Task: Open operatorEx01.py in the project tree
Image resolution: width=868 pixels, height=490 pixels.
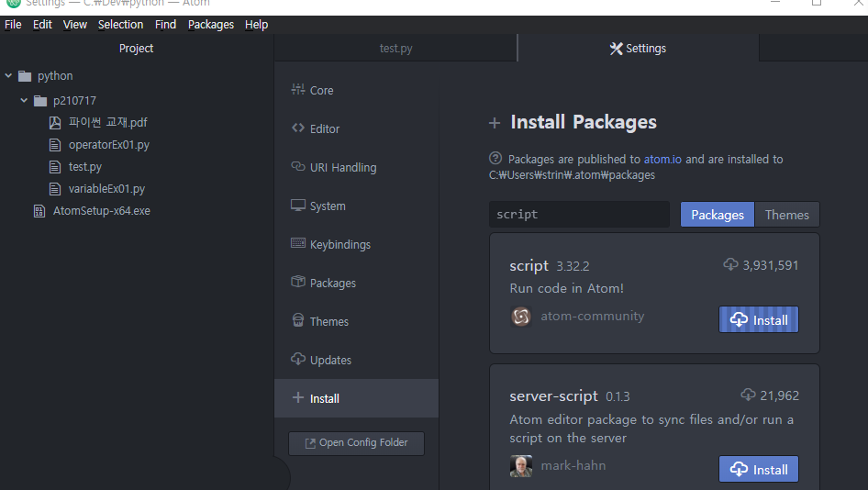Action: pyautogui.click(x=109, y=144)
